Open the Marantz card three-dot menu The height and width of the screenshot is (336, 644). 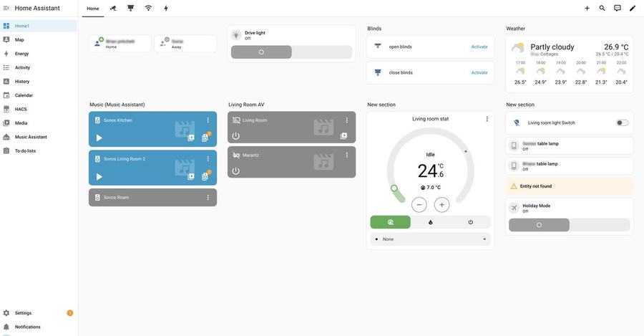pos(346,155)
